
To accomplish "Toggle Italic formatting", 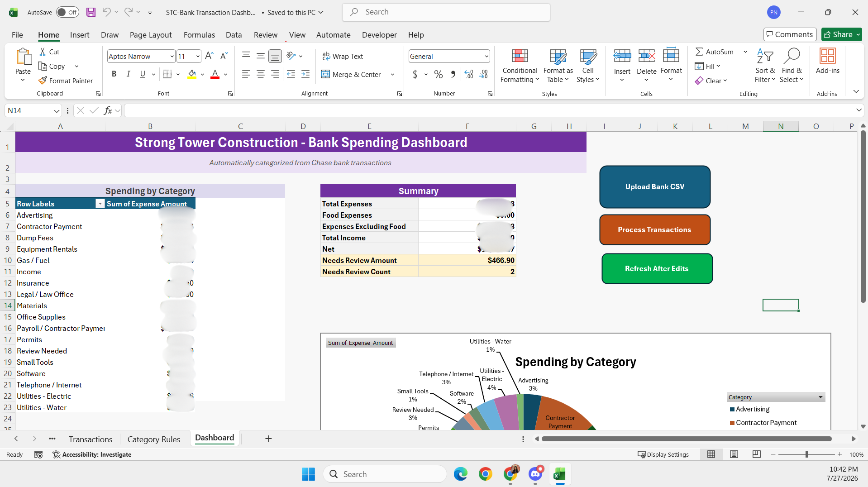I will tap(129, 74).
